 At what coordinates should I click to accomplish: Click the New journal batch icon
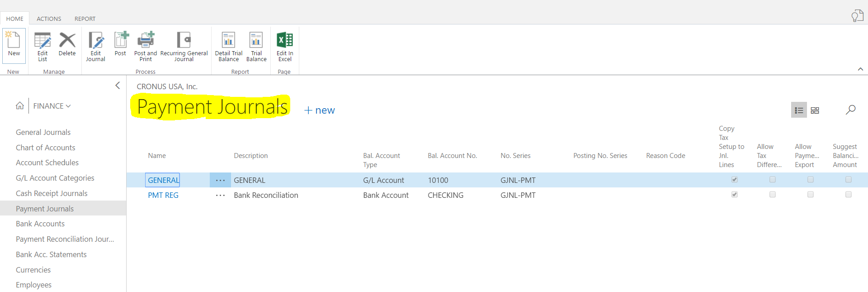pyautogui.click(x=14, y=45)
